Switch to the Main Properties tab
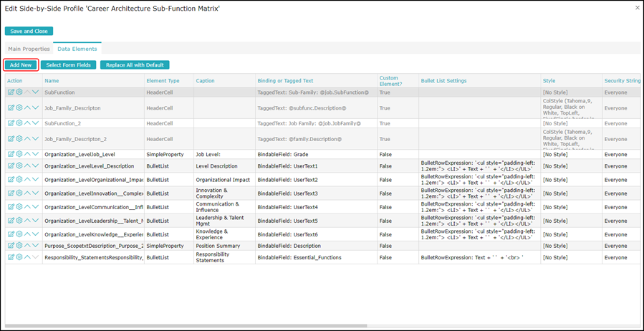 click(x=29, y=49)
